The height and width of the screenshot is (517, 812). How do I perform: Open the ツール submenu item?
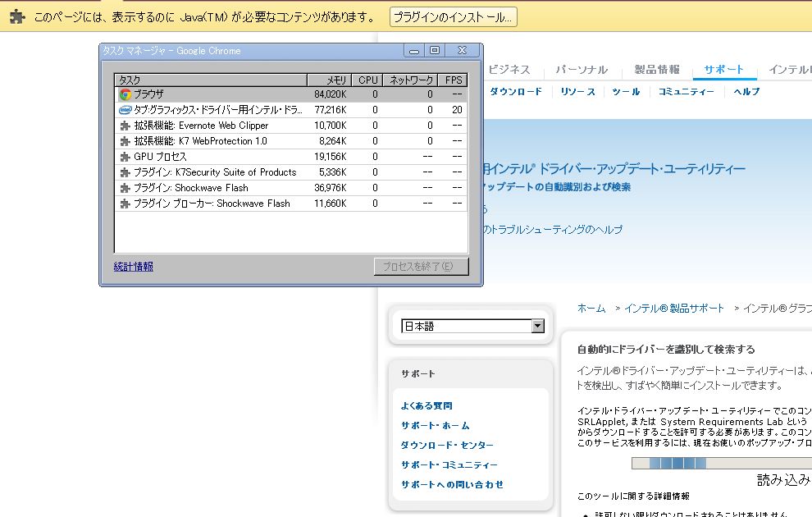(x=626, y=92)
